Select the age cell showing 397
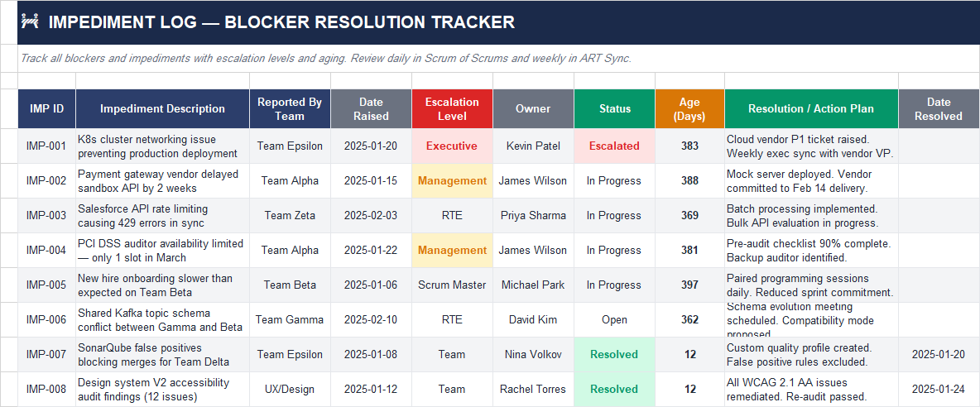 (x=690, y=285)
